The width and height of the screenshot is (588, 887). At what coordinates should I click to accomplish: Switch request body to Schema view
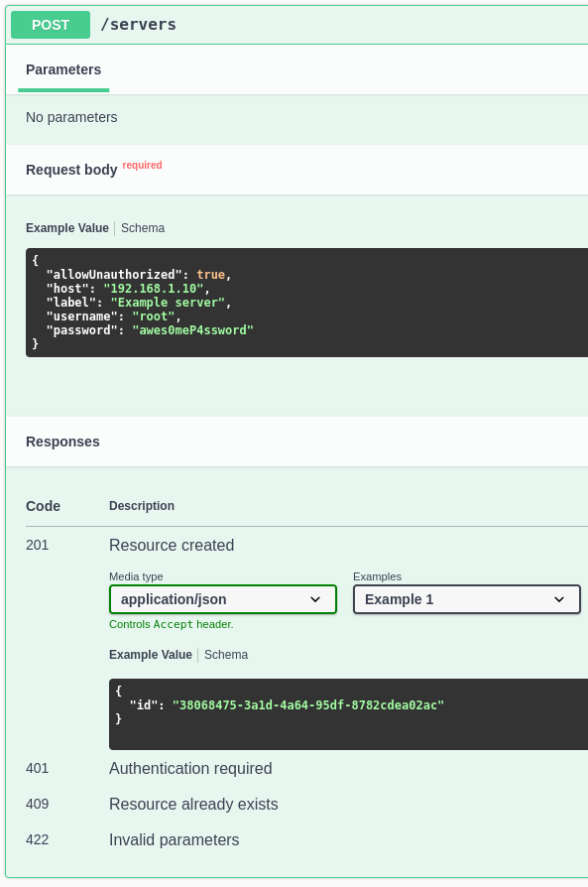point(143,228)
